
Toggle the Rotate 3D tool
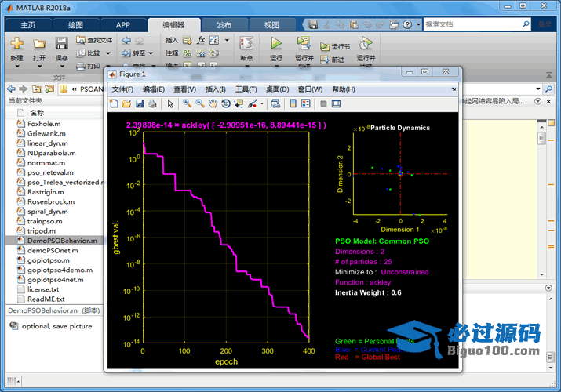click(226, 103)
